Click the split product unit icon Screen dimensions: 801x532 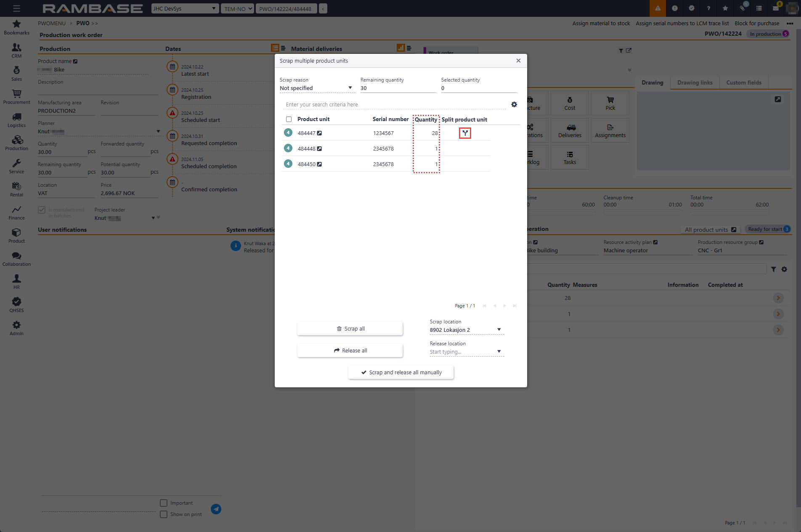[x=465, y=133]
